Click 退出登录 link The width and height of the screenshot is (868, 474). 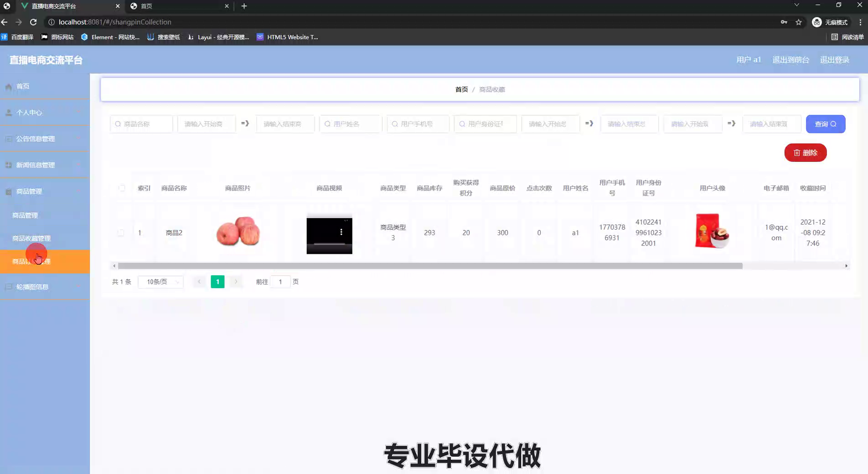(x=834, y=60)
